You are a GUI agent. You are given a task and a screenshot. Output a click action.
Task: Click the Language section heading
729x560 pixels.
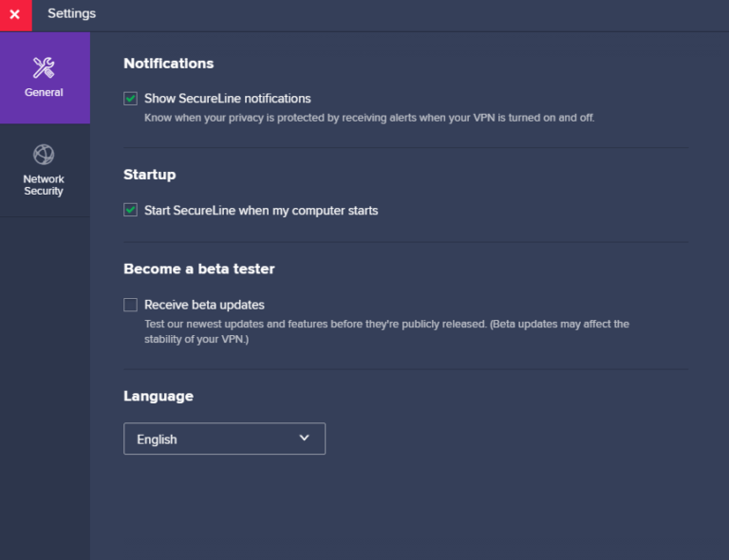coord(159,397)
